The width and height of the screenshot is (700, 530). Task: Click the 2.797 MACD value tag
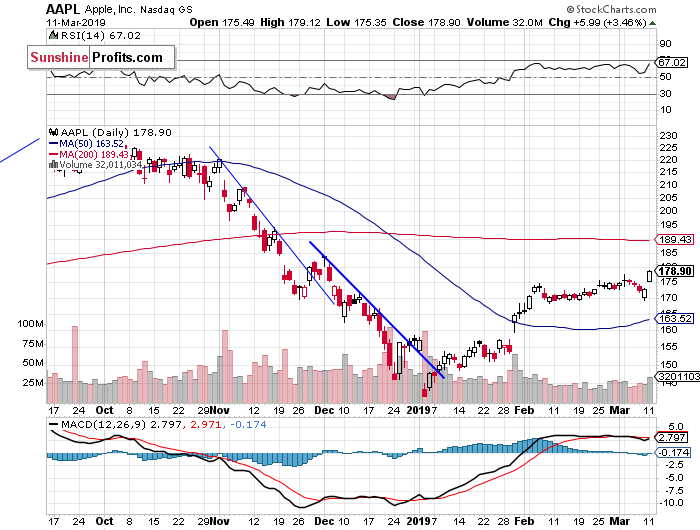671,437
